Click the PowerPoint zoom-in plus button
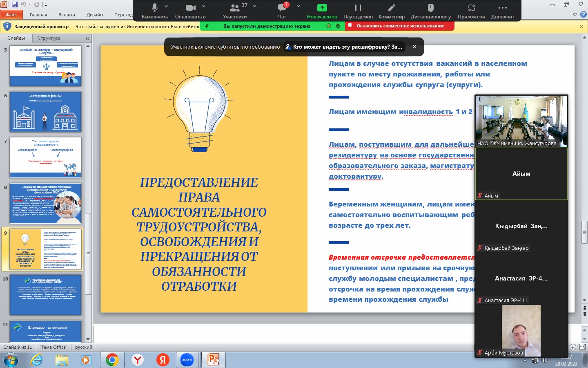The height and width of the screenshot is (368, 588). point(573,347)
